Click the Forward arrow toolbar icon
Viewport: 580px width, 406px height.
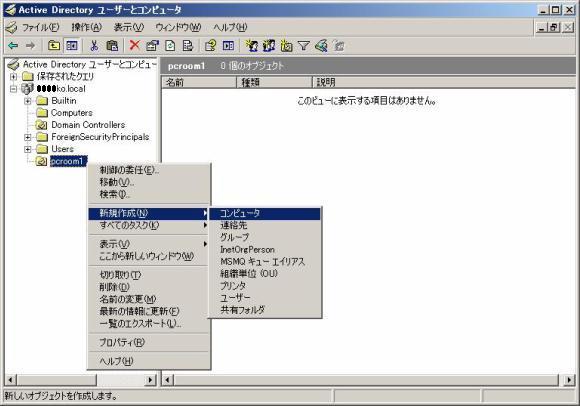coord(30,46)
